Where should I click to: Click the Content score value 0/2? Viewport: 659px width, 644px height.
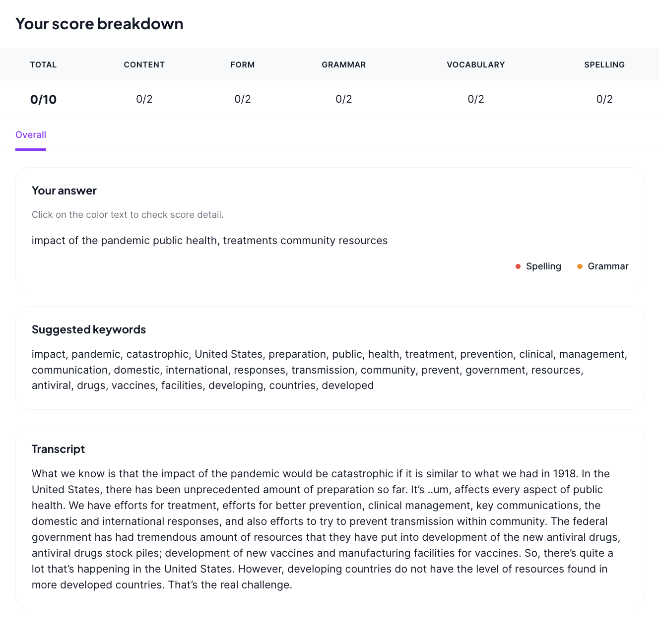tap(144, 99)
